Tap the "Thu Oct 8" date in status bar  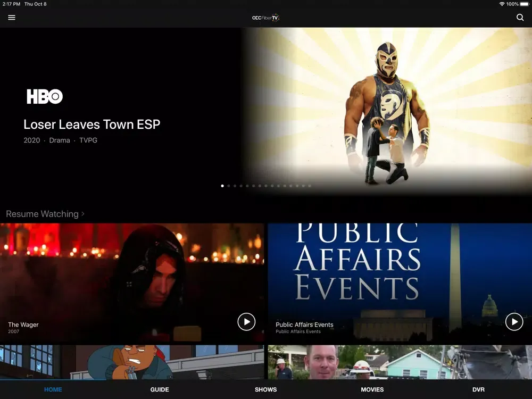pos(35,4)
